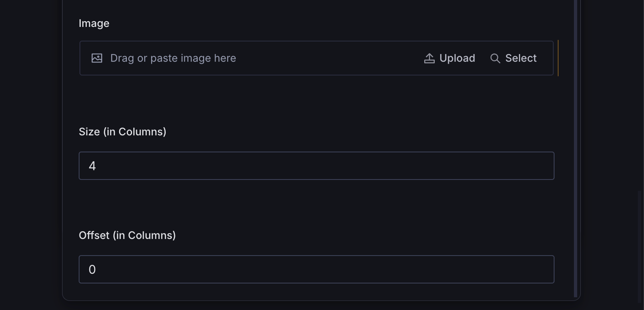The width and height of the screenshot is (644, 310).
Task: Click the panel's vertical scrollbar
Action: pos(576,149)
